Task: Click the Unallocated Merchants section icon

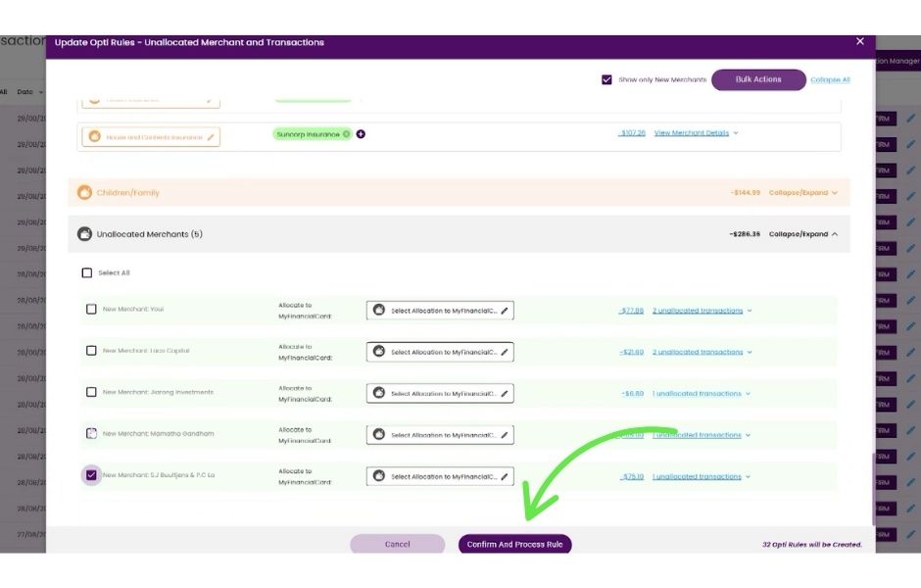Action: (x=84, y=234)
